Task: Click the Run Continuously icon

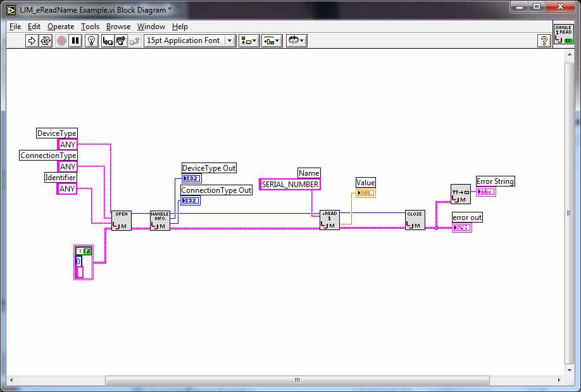Action: point(44,40)
